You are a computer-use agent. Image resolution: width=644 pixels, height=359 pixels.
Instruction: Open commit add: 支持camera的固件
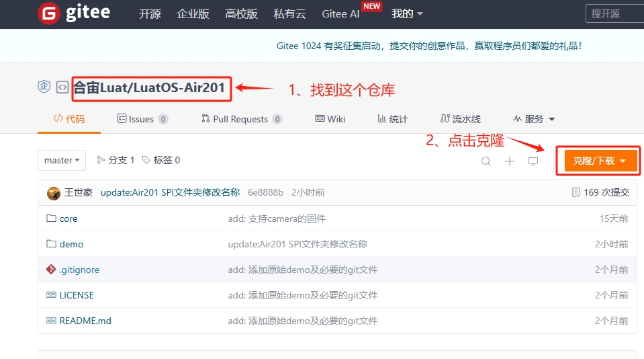(x=277, y=218)
